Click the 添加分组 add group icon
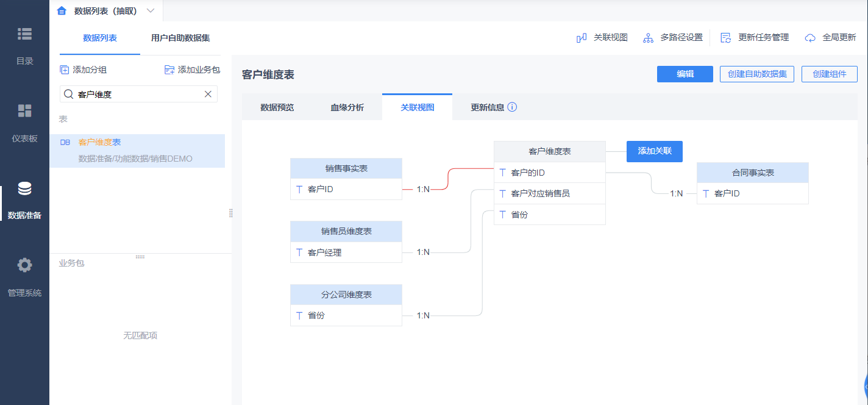Image resolution: width=868 pixels, height=405 pixels. coord(65,70)
